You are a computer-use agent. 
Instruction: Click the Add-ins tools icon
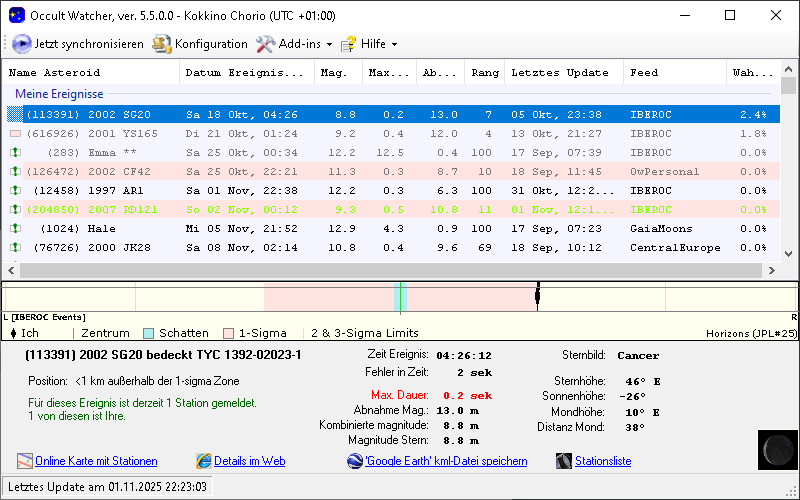click(265, 44)
